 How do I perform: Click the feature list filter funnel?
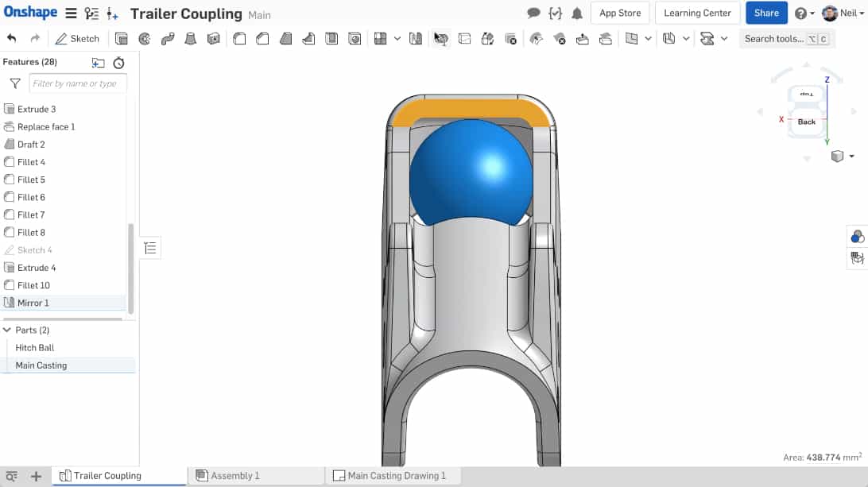point(15,83)
